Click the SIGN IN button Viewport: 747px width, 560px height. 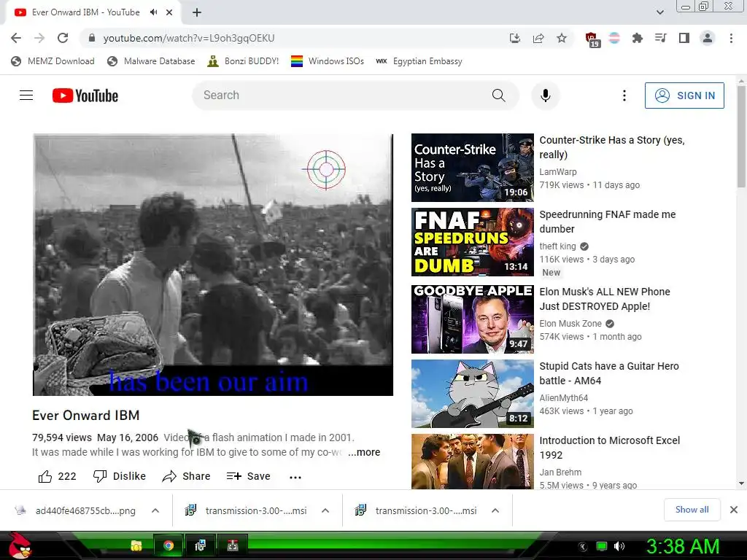coord(684,96)
